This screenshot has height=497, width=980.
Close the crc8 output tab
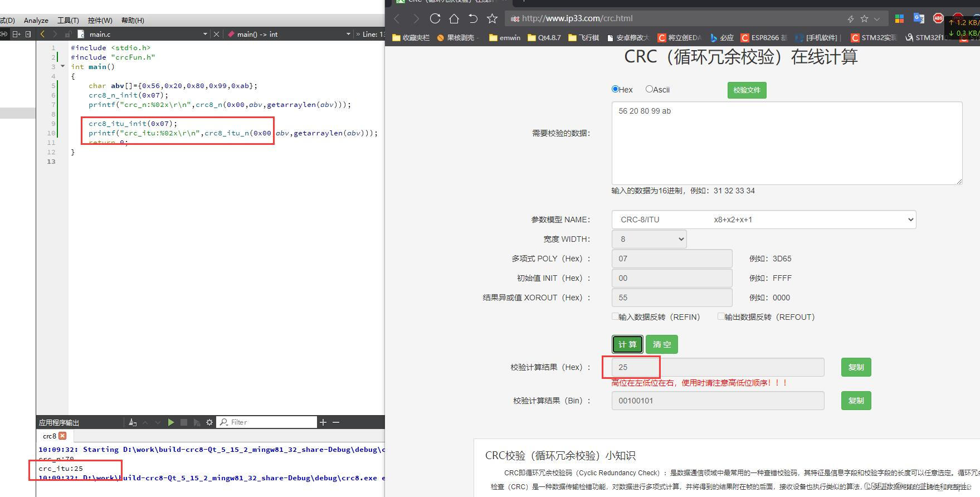point(62,436)
